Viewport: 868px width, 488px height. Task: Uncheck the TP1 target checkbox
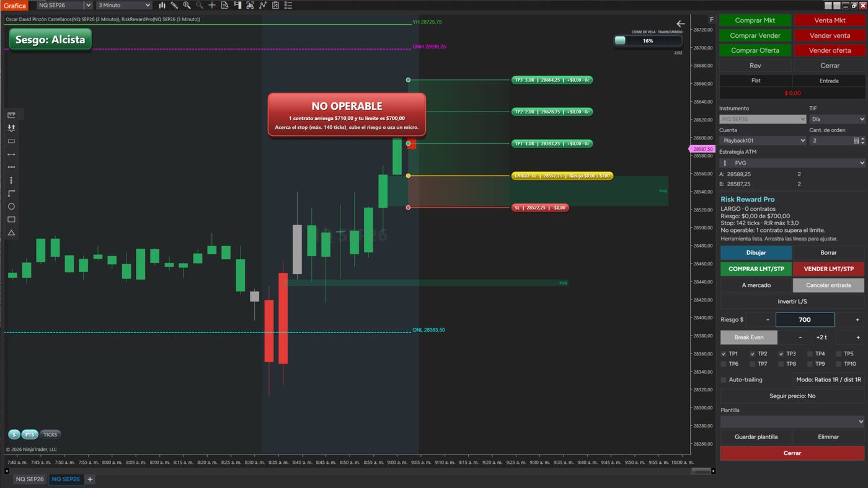click(x=724, y=354)
